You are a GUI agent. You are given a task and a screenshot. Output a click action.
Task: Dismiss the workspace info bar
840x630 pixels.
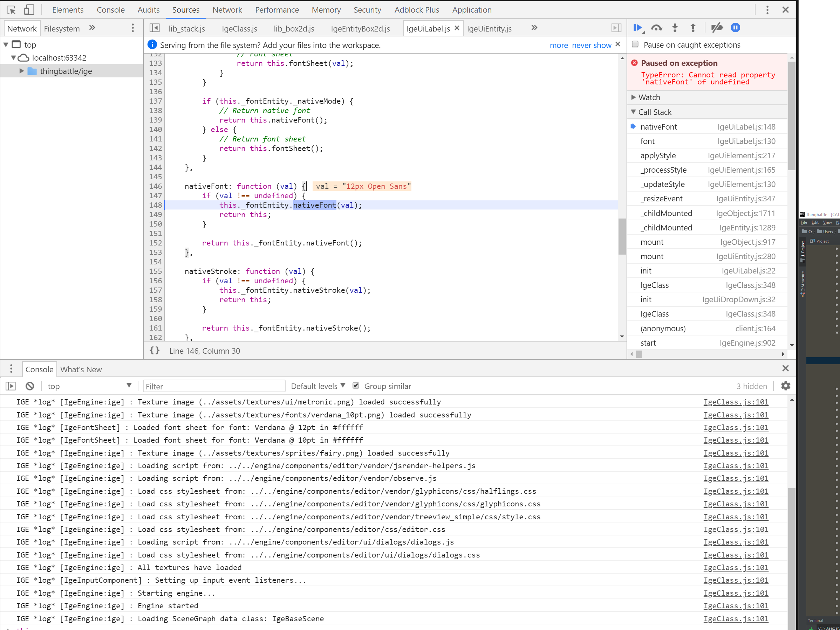pyautogui.click(x=618, y=44)
